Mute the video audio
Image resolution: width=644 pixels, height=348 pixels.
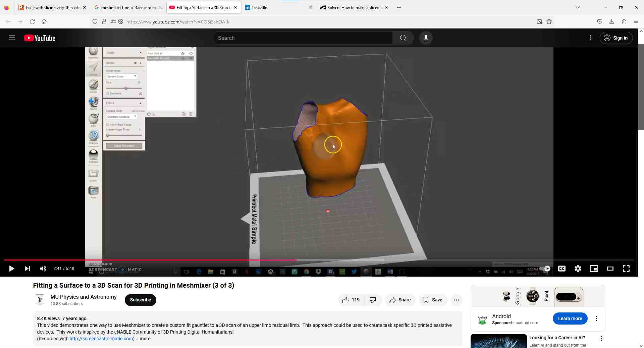click(x=43, y=269)
